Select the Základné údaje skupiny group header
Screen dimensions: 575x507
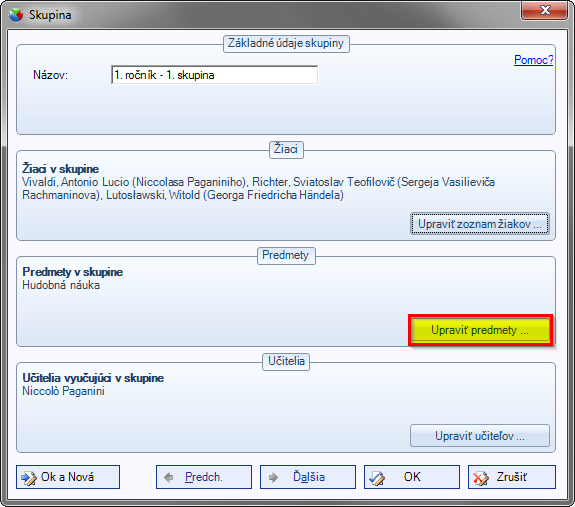click(x=286, y=43)
